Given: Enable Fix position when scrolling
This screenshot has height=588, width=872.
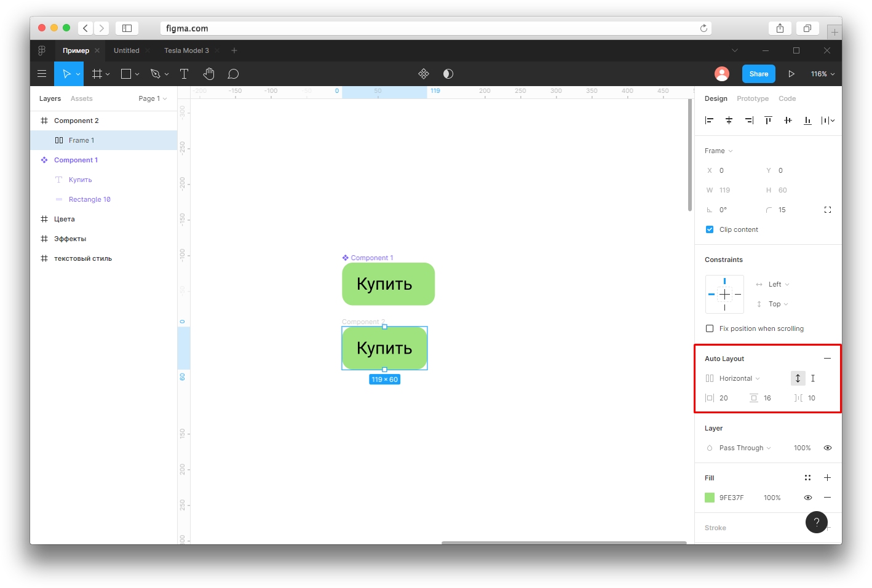Looking at the screenshot, I should (x=710, y=328).
